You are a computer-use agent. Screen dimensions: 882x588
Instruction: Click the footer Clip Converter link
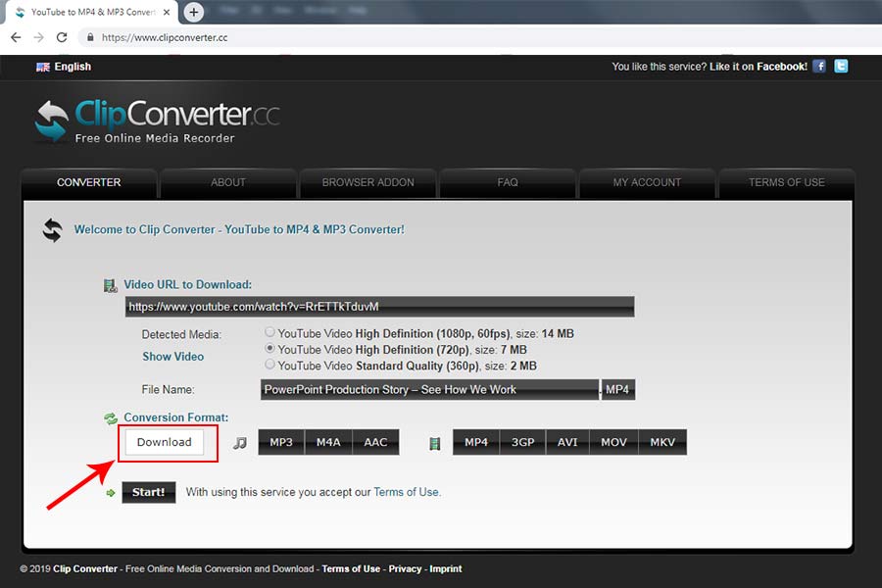click(85, 568)
